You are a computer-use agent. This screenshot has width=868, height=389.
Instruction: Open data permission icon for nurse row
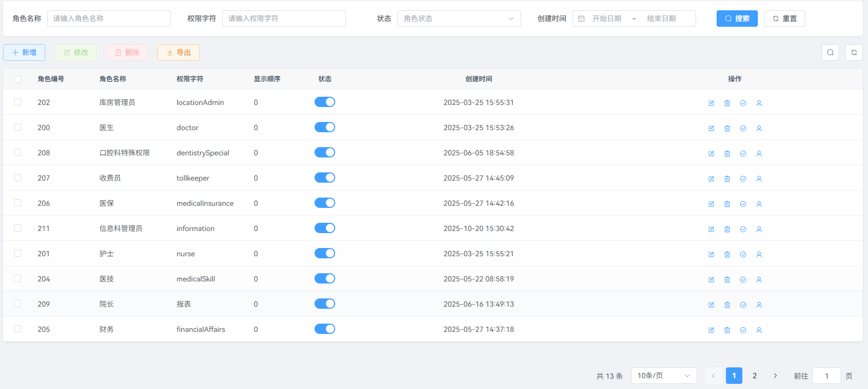tap(743, 254)
